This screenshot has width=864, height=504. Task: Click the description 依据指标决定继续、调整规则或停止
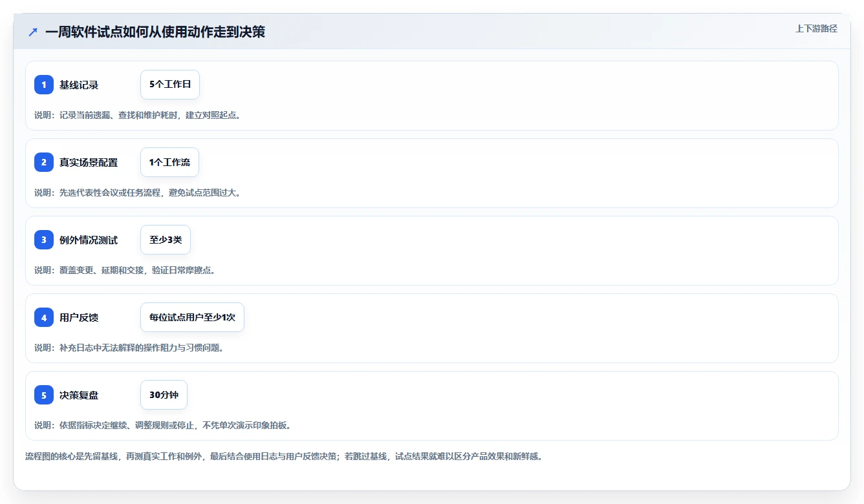click(163, 425)
